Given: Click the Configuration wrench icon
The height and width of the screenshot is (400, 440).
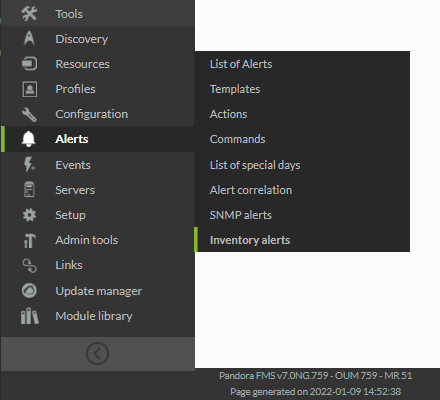Looking at the screenshot, I should click(x=29, y=114).
